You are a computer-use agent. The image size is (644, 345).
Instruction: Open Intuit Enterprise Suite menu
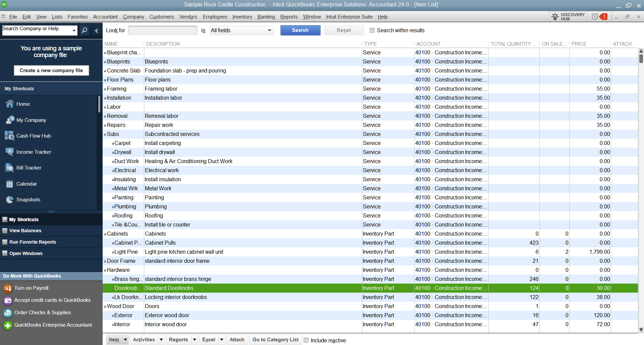point(349,17)
